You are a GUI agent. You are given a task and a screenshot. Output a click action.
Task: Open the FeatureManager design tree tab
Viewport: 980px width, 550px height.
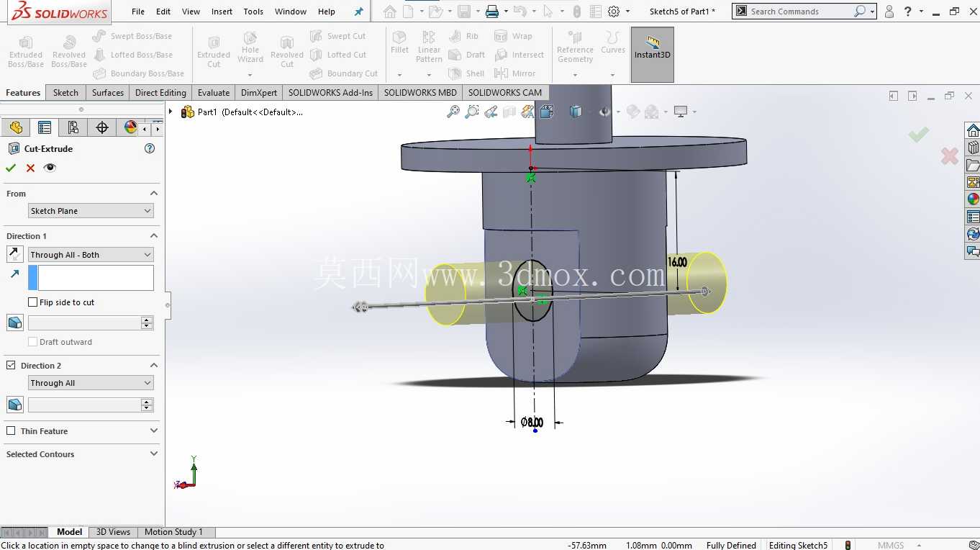coord(16,127)
